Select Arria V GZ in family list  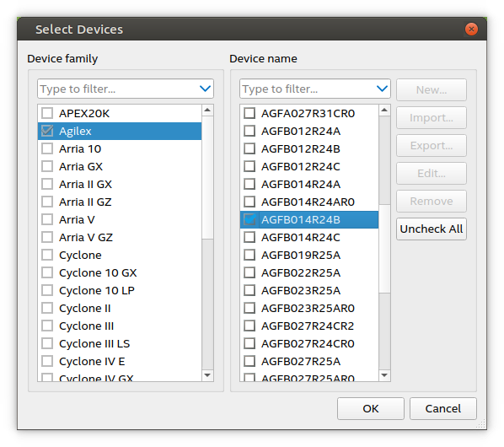point(120,237)
